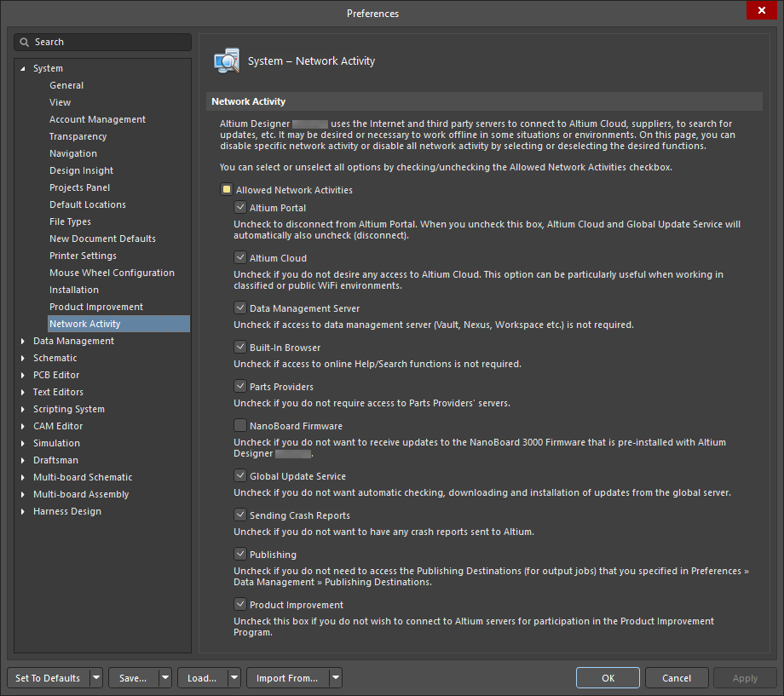Click the Network Activity page header icon

point(227,61)
